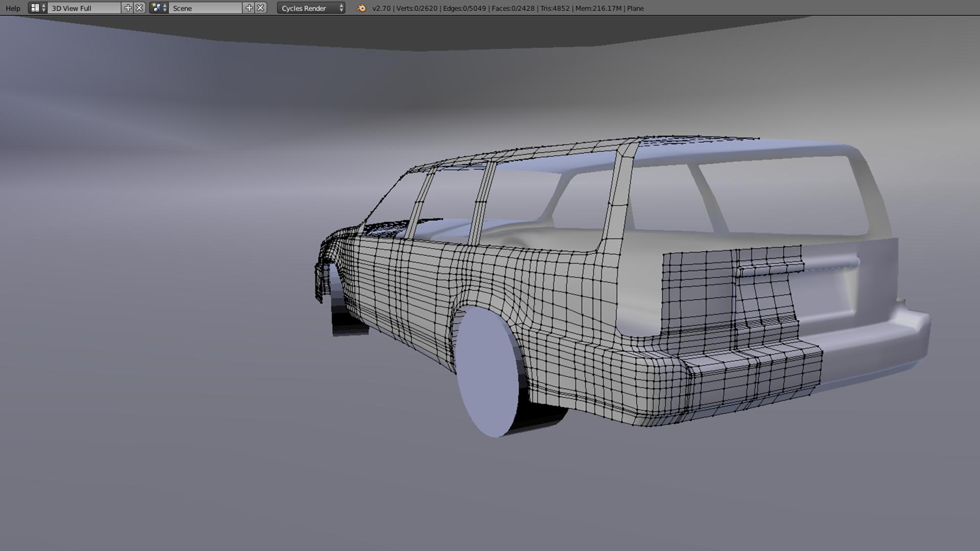Viewport: 980px width, 551px height.
Task: Click the 'v2.70' version text
Action: tap(381, 8)
